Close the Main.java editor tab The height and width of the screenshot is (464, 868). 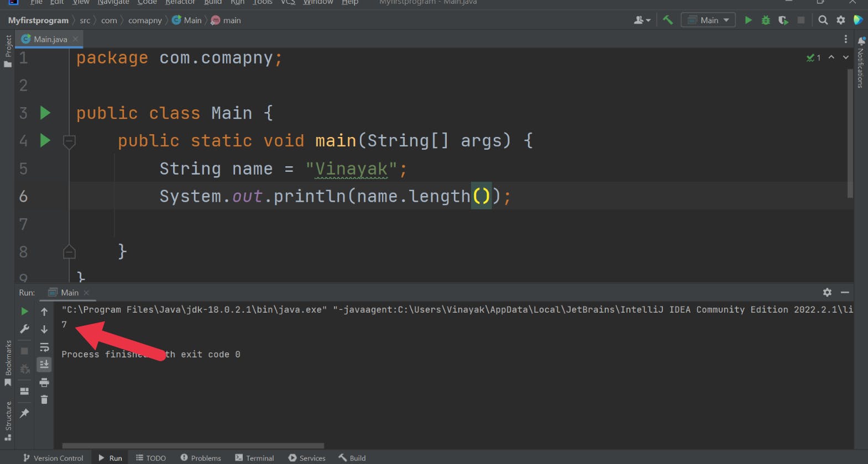click(76, 39)
